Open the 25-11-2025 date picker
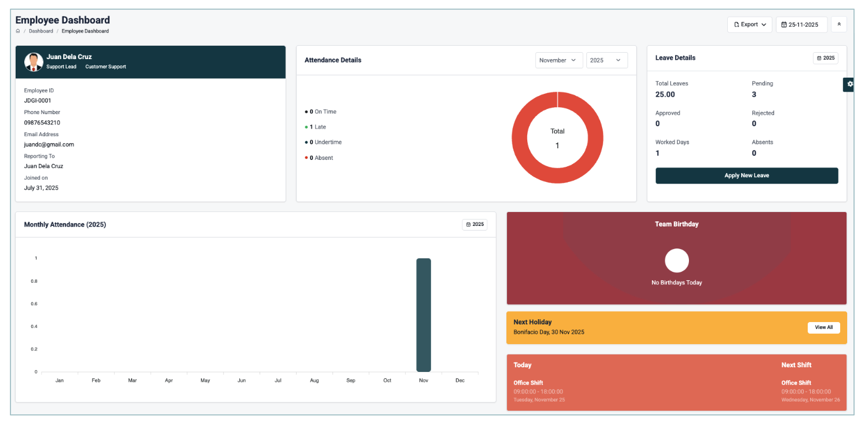Image resolution: width=868 pixels, height=431 pixels. (x=801, y=24)
